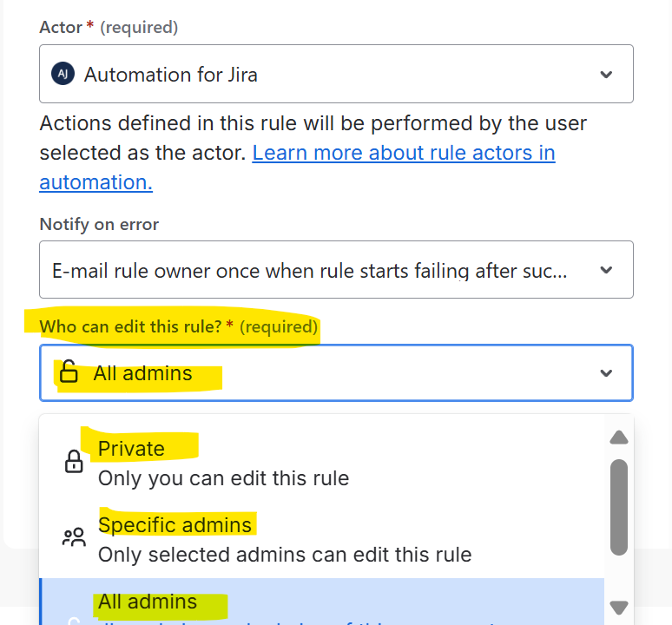
Task: Open Learn more about rule actors link
Action: [403, 154]
